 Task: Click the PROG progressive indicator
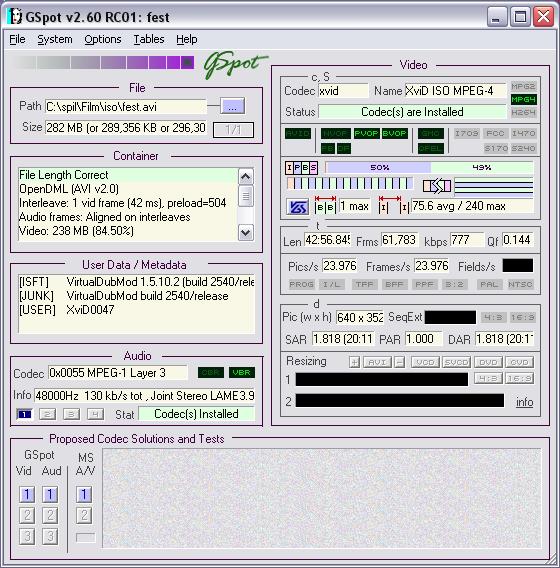(301, 284)
